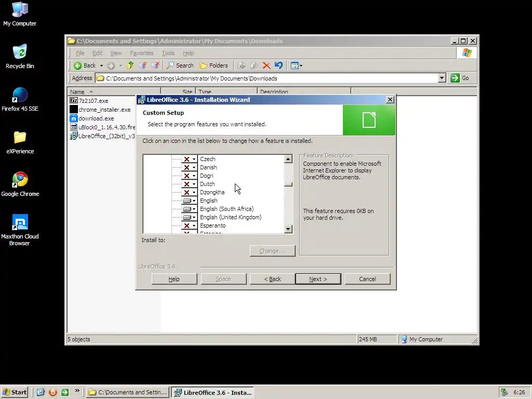This screenshot has height=399, width=532.
Task: Open the Czech feature install-state dropdown
Action: [x=189, y=159]
